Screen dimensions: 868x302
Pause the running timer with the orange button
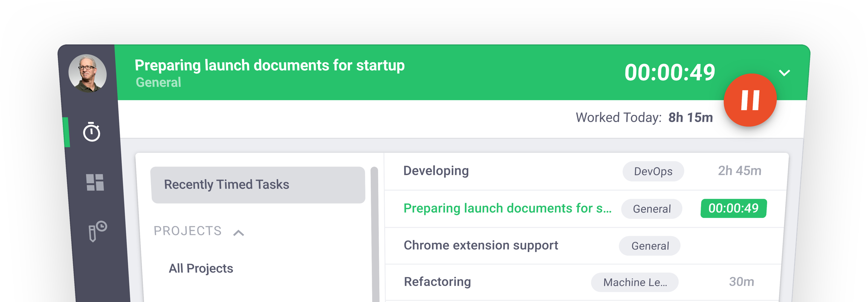tap(750, 100)
